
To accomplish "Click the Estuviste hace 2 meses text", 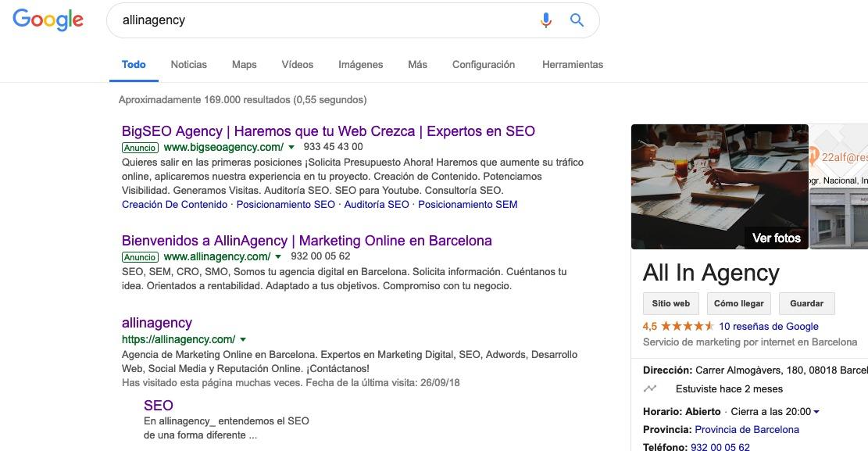I will tap(729, 389).
